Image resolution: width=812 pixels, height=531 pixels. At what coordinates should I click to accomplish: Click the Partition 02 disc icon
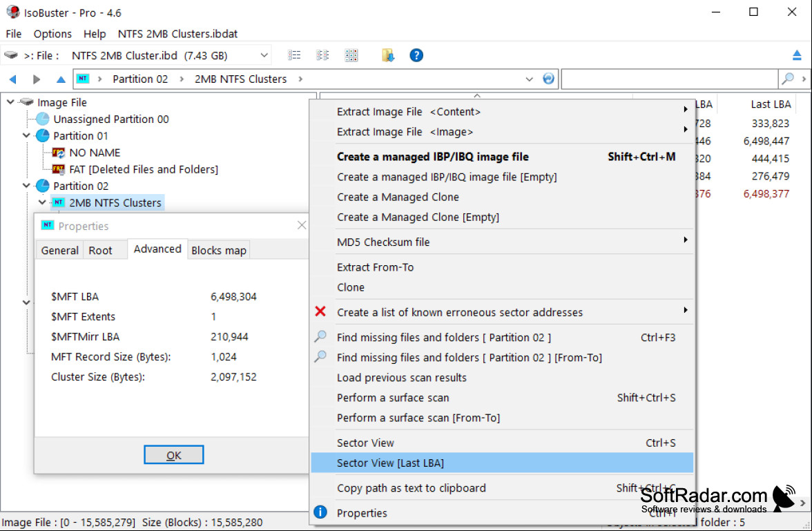pos(43,186)
